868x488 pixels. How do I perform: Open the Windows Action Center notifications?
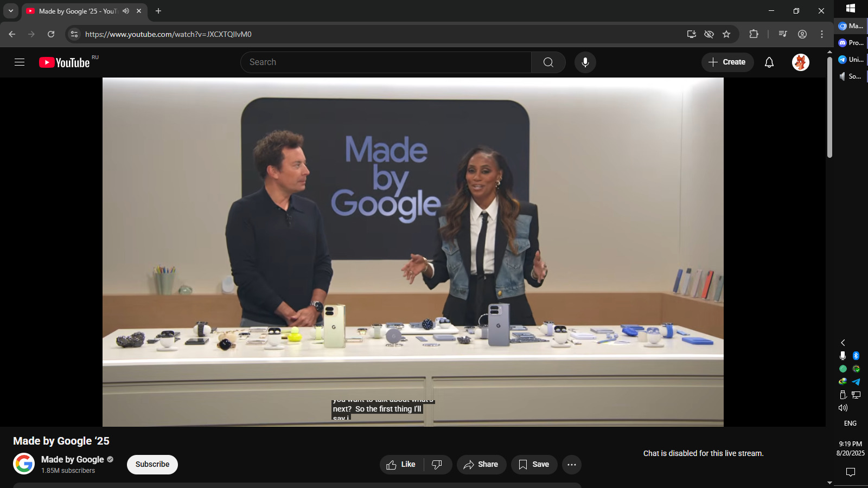(x=851, y=472)
